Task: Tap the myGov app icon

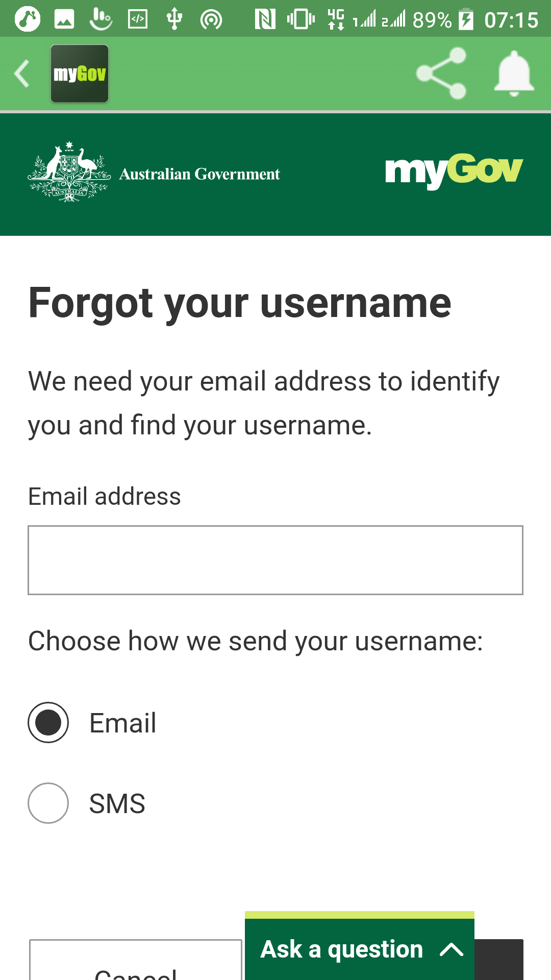Action: coord(80,74)
